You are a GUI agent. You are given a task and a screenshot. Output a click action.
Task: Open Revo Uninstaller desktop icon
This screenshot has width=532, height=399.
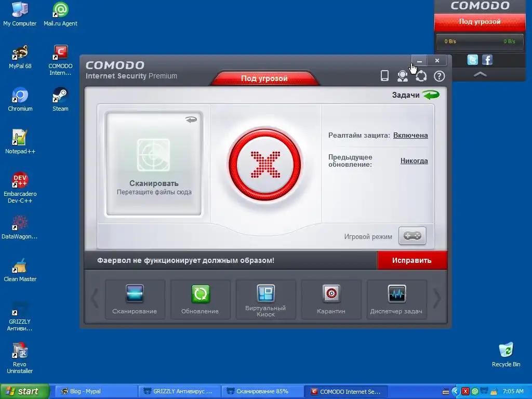[20, 358]
